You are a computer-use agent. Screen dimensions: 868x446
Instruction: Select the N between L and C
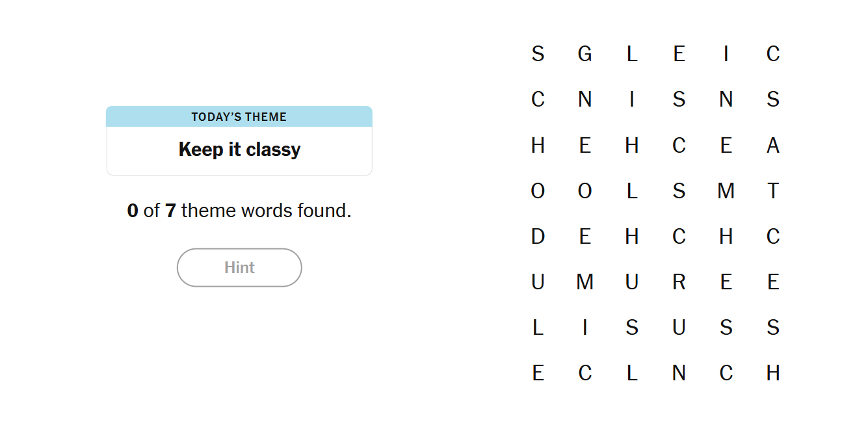point(679,373)
